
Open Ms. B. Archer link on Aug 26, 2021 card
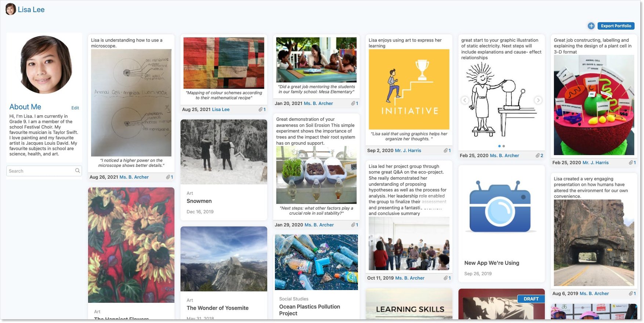point(134,177)
